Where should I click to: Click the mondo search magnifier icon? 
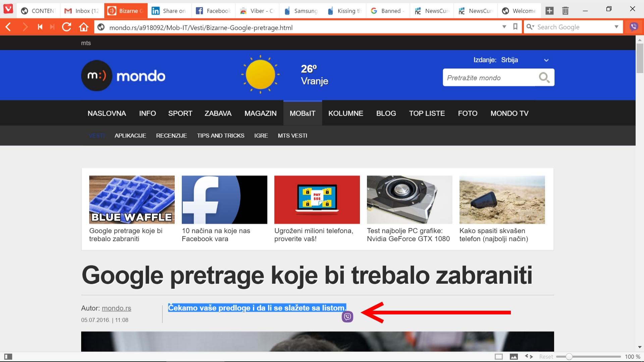[x=544, y=77]
